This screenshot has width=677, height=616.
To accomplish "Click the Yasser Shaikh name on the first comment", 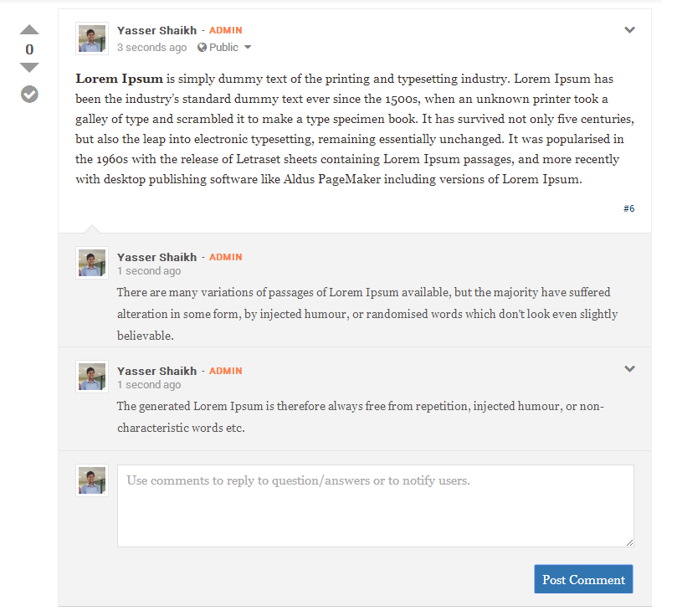I will 156,257.
